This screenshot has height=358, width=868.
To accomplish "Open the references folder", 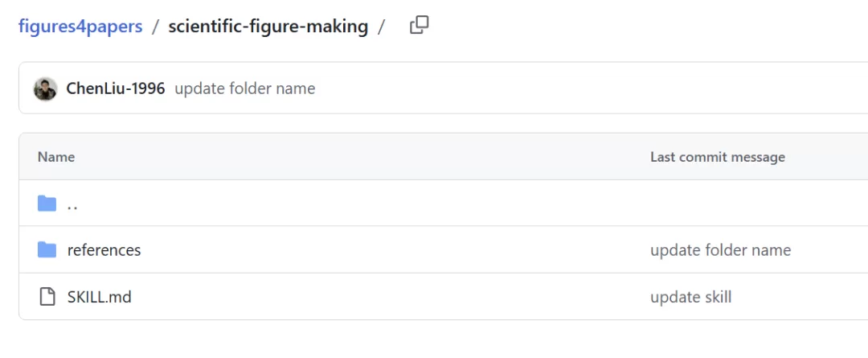I will pyautogui.click(x=104, y=250).
